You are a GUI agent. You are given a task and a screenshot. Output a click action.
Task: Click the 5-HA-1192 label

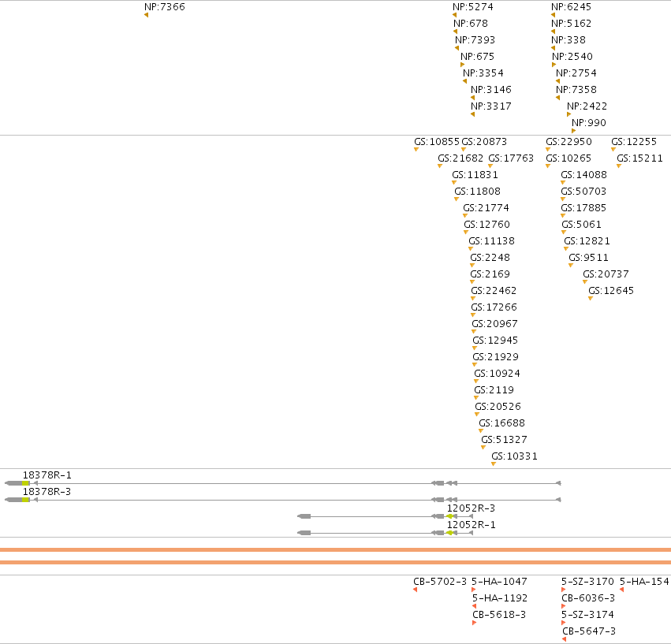click(x=500, y=598)
